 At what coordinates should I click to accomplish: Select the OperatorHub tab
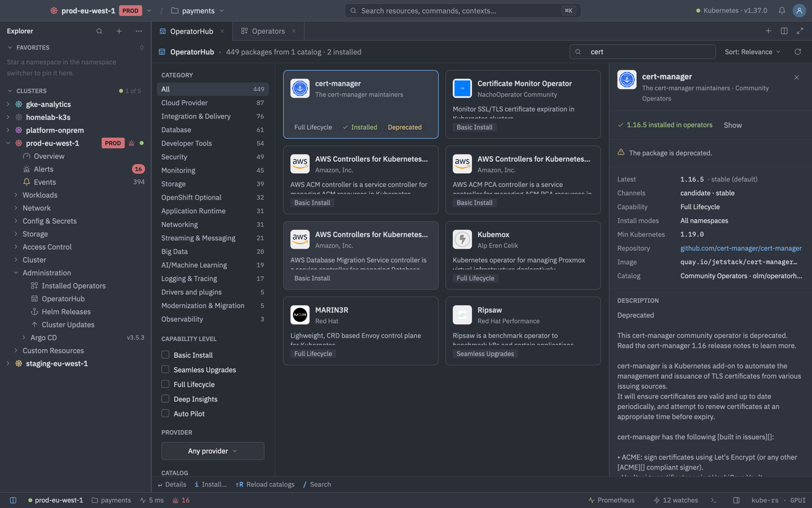[192, 31]
